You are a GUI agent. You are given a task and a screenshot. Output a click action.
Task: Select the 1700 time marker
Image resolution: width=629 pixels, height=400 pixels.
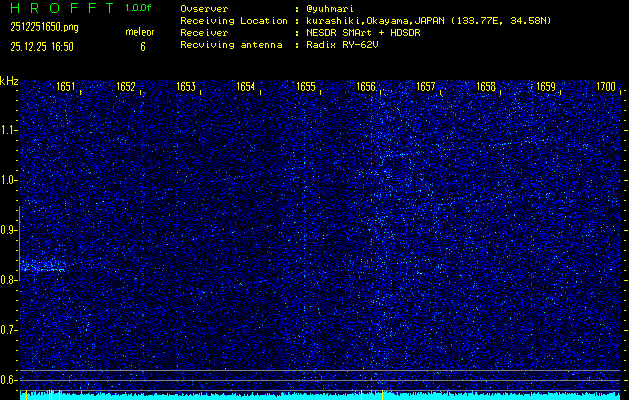(606, 87)
